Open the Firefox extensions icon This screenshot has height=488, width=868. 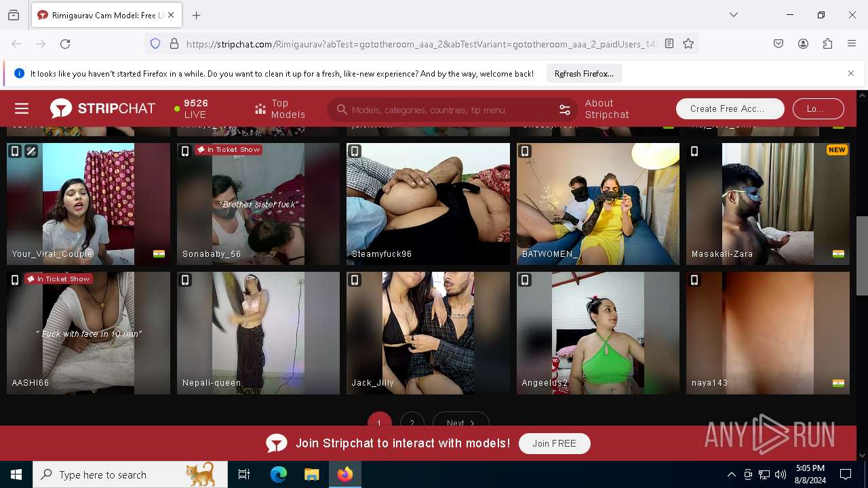click(x=827, y=43)
